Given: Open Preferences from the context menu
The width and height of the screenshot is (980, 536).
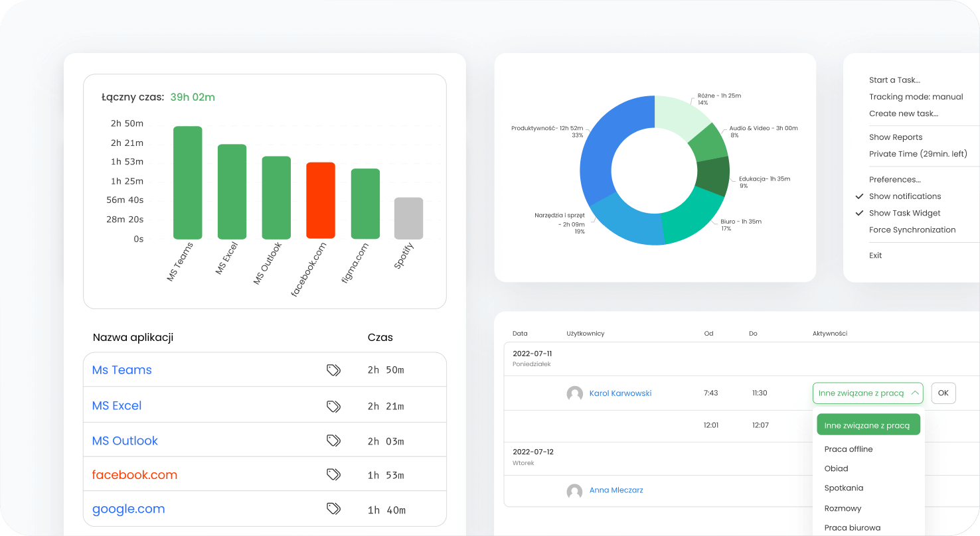Looking at the screenshot, I should click(895, 180).
